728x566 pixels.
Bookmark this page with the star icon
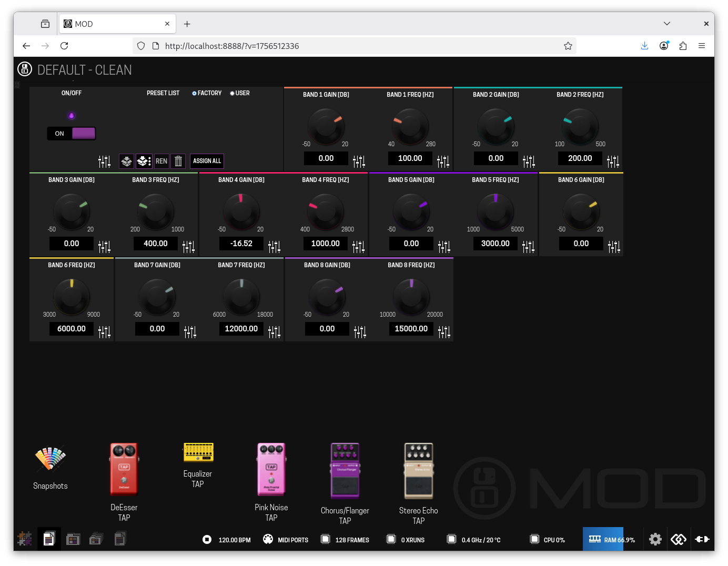(568, 46)
